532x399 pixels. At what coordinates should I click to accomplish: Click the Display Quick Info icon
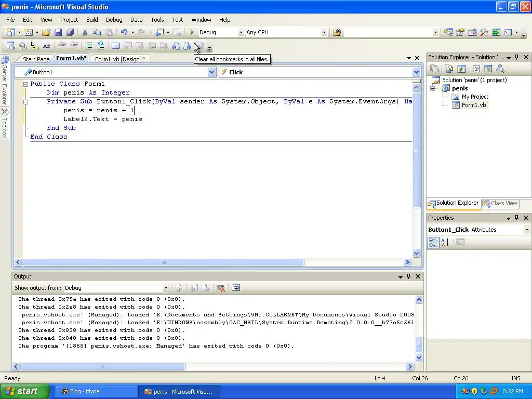click(x=35, y=46)
